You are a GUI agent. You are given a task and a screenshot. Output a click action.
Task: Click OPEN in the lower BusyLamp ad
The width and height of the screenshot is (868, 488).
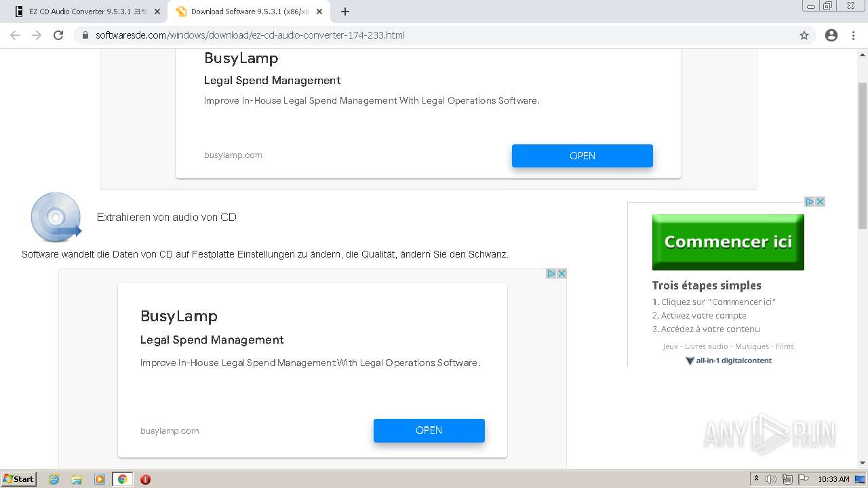coord(429,430)
